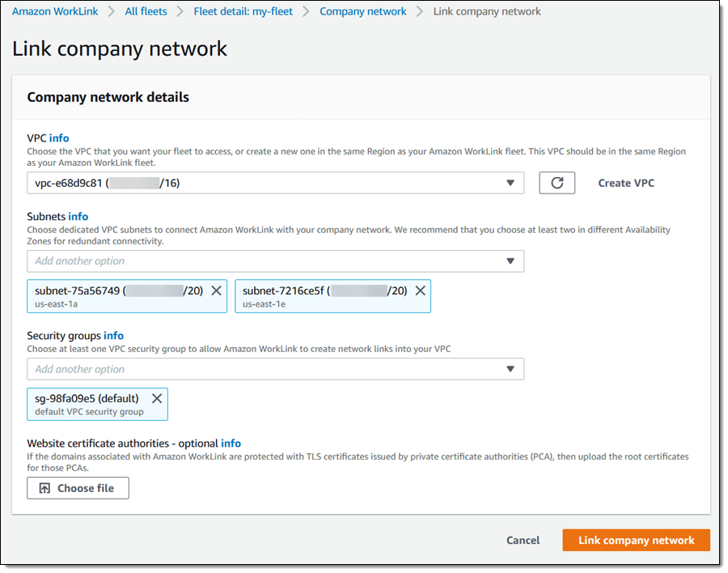Go back to Company network breadcrumb

[x=363, y=11]
